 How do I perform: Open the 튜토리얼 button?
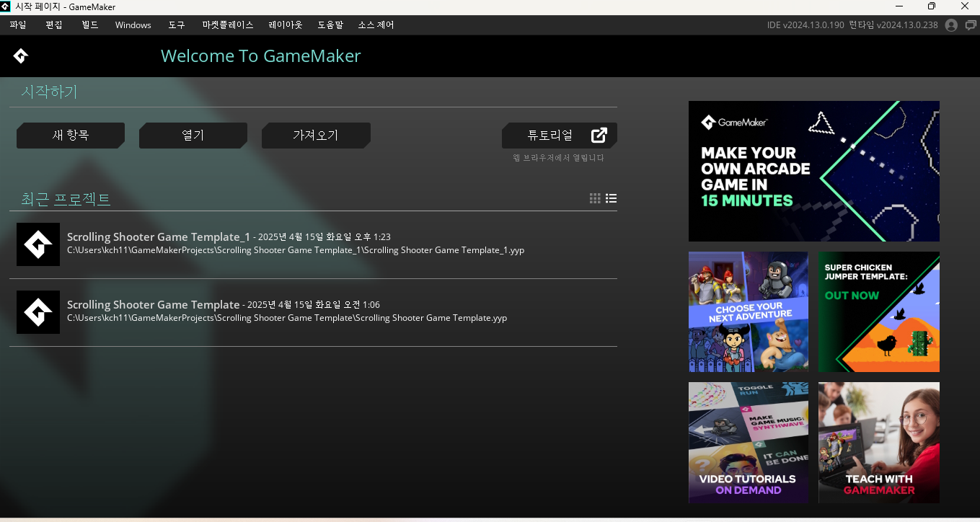click(x=560, y=136)
